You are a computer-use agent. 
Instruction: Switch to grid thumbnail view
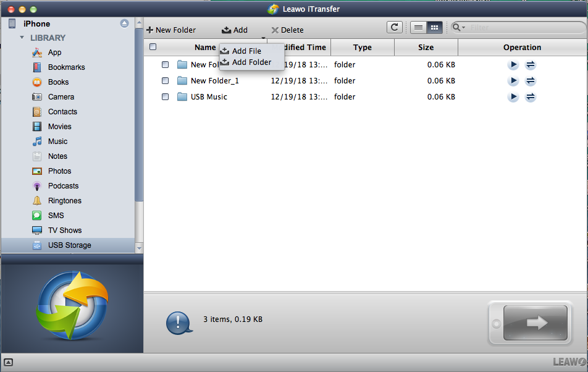(434, 27)
